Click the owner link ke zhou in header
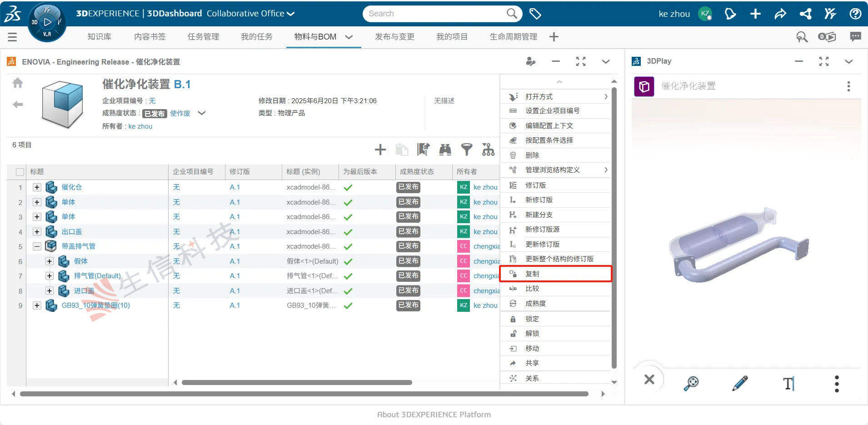The image size is (868, 425). click(x=140, y=126)
